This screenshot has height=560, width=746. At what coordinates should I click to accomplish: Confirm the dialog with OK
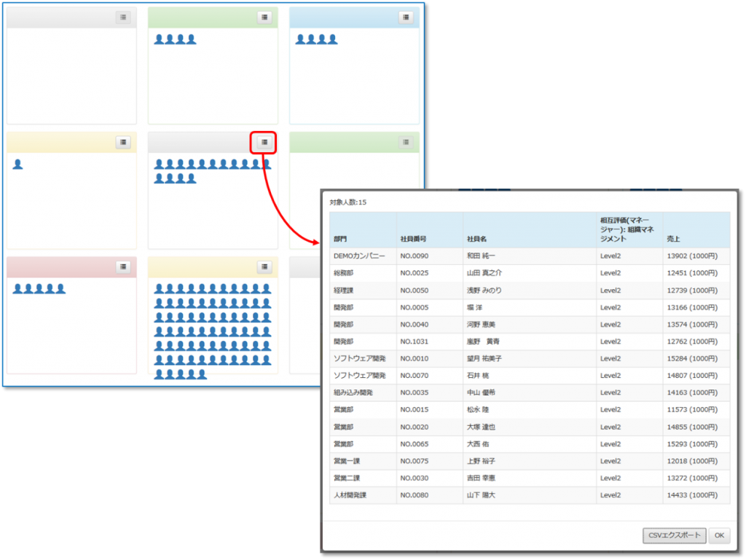pyautogui.click(x=719, y=535)
